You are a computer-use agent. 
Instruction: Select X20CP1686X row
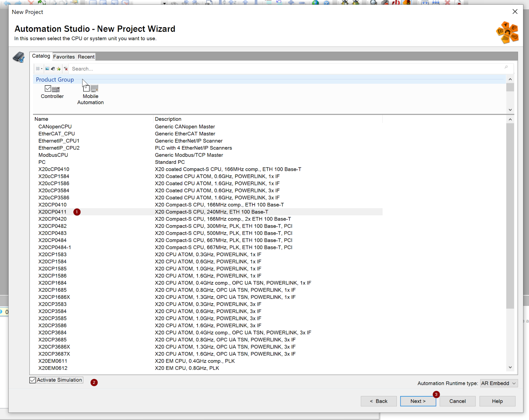point(208,297)
